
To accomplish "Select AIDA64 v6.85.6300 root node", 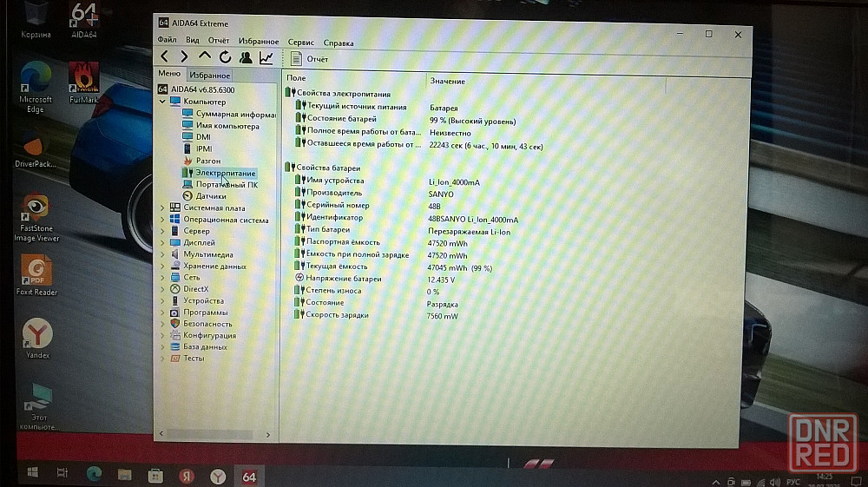I will pos(196,89).
